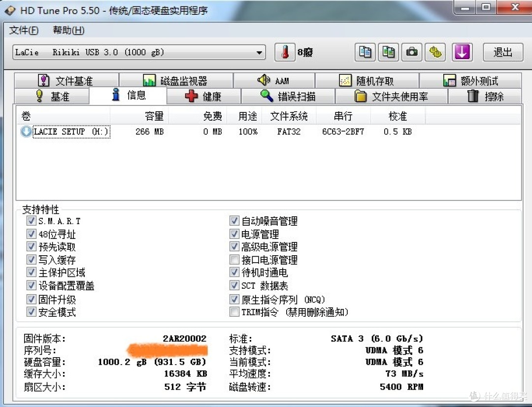Click the 73 MB/s average speed value
Viewport: 532px width, 407px height.
click(404, 373)
